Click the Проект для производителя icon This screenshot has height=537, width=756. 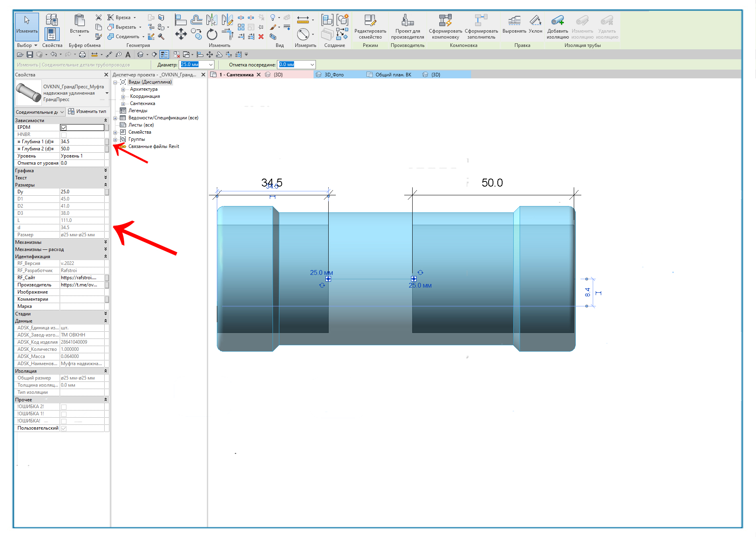[x=407, y=20]
